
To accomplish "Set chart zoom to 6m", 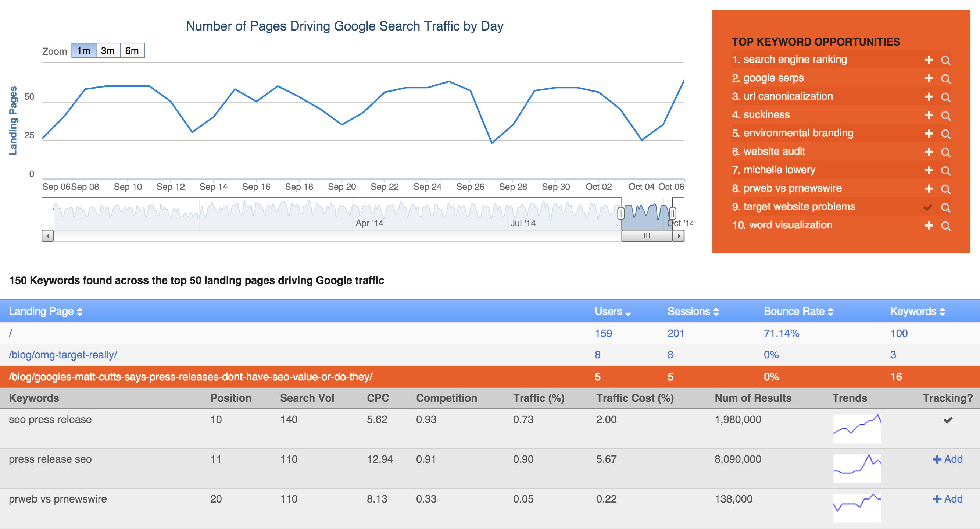I will pyautogui.click(x=132, y=51).
